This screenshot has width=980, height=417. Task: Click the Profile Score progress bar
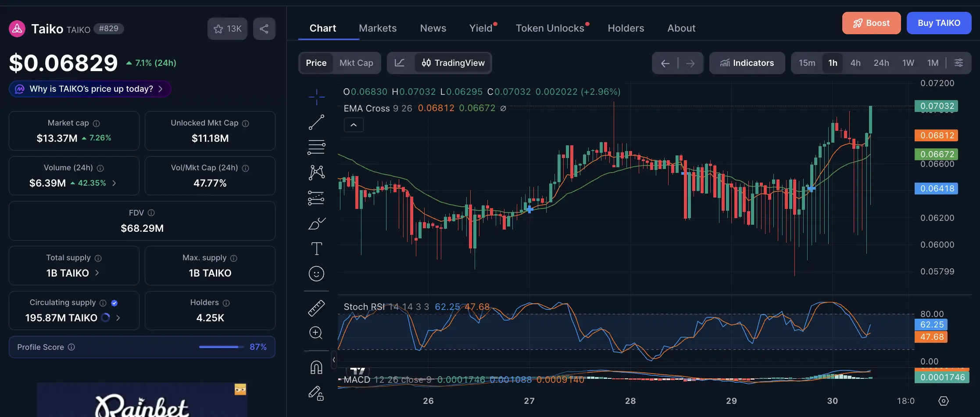(x=222, y=347)
